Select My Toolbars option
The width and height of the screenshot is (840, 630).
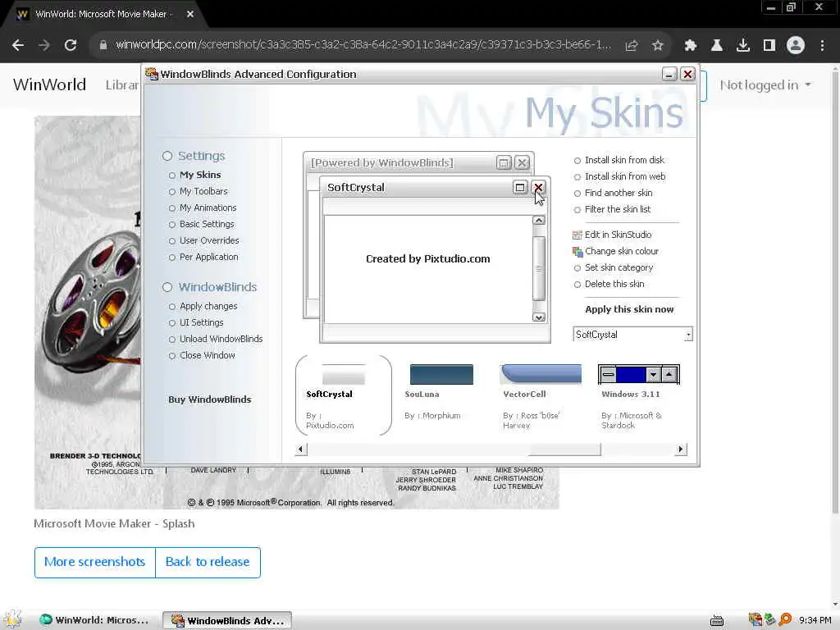click(198, 192)
